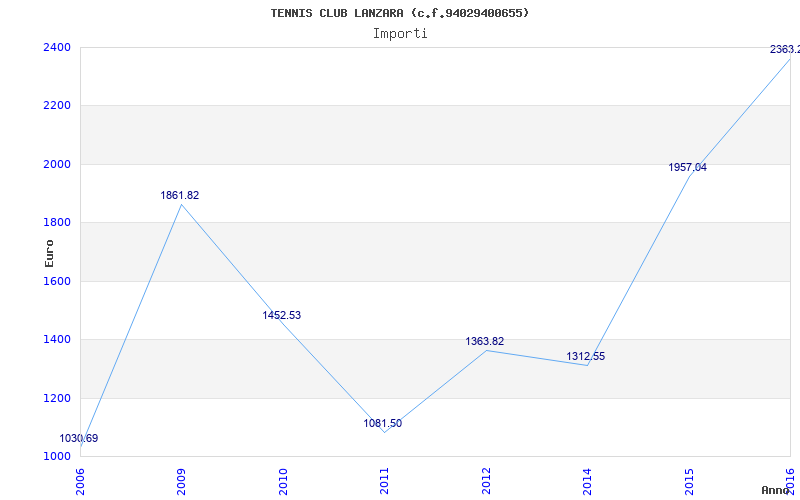Select the 1452.53 data label

click(282, 315)
